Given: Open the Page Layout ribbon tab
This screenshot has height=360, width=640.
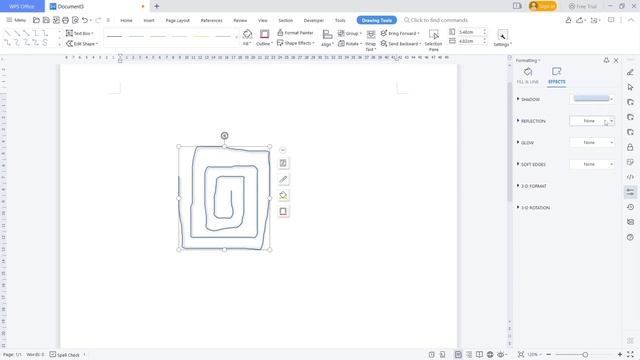Looking at the screenshot, I should tap(178, 20).
